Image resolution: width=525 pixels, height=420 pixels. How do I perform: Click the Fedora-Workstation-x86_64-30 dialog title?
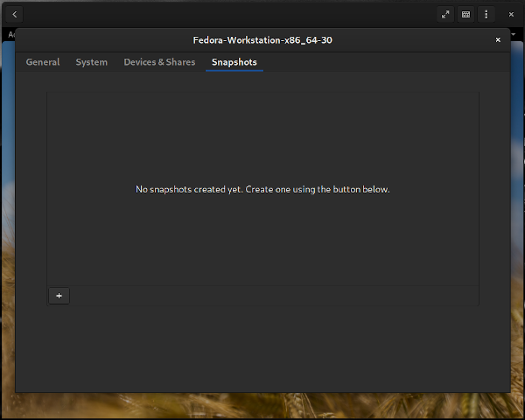pos(262,40)
